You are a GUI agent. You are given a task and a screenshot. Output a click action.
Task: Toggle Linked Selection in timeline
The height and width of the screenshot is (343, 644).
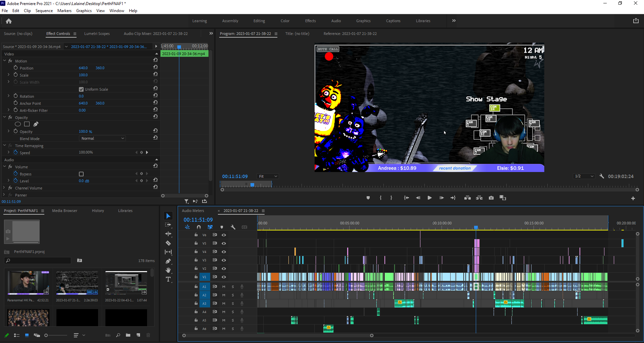pyautogui.click(x=210, y=227)
